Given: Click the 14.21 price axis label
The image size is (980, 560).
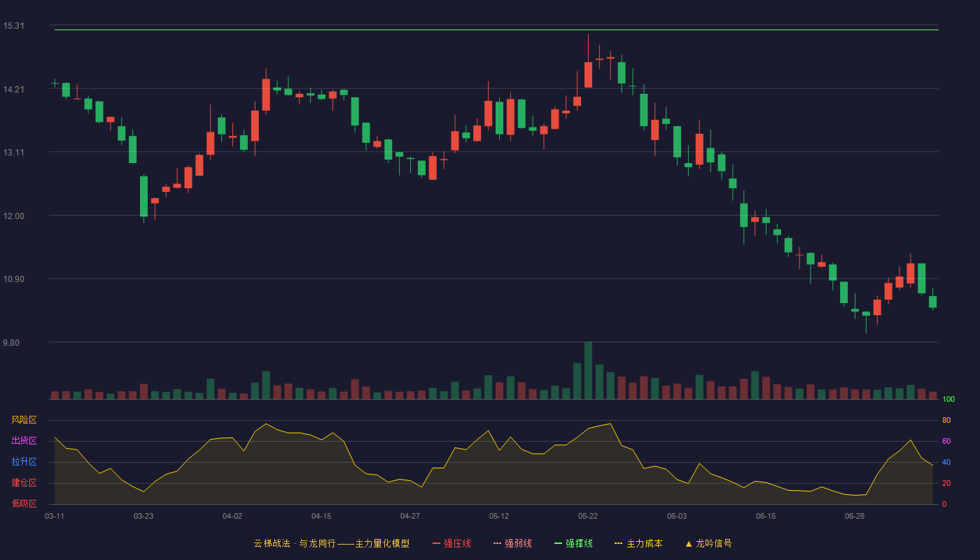Looking at the screenshot, I should tap(13, 89).
